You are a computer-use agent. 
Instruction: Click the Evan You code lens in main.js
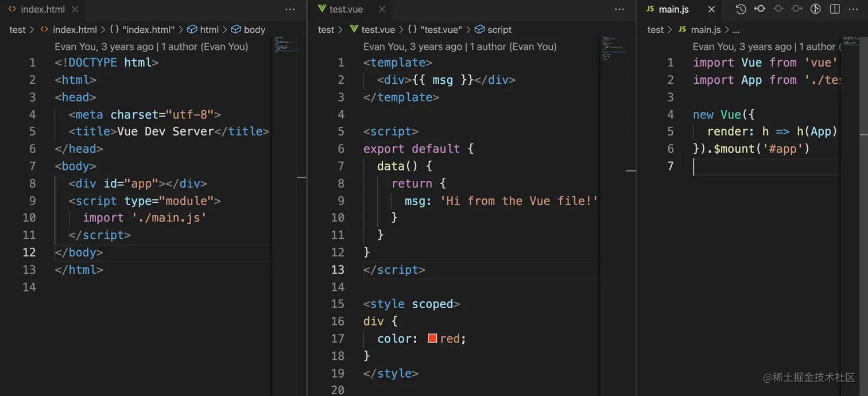766,46
